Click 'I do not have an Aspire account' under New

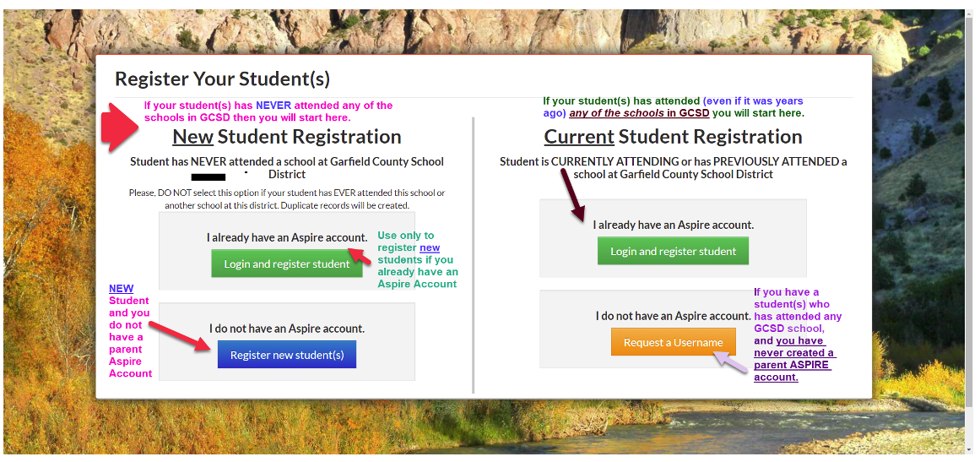coord(287,329)
